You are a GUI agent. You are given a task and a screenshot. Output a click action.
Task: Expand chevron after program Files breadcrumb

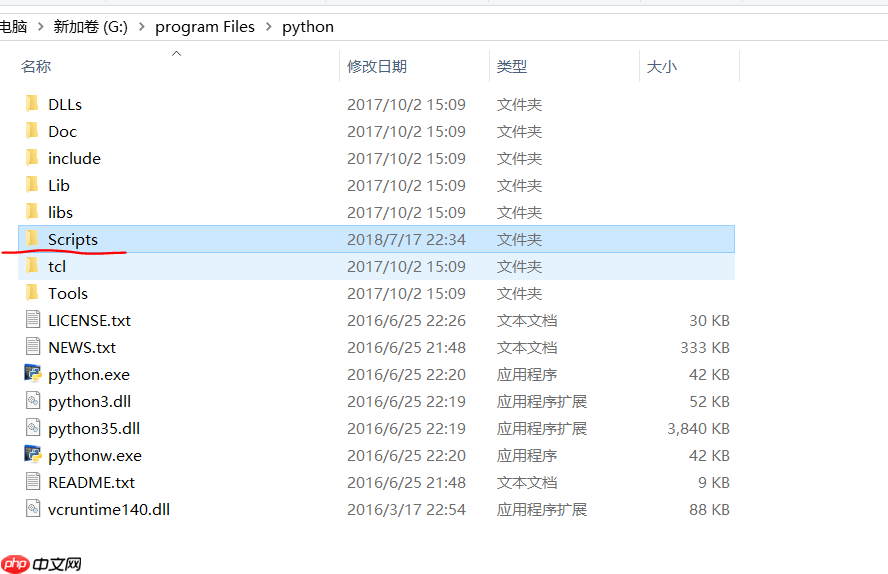[x=268, y=27]
